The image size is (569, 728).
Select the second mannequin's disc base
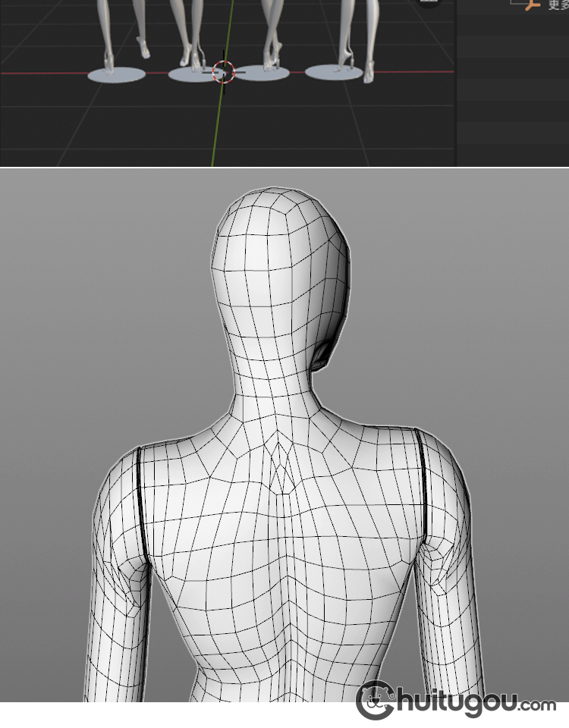[188, 74]
